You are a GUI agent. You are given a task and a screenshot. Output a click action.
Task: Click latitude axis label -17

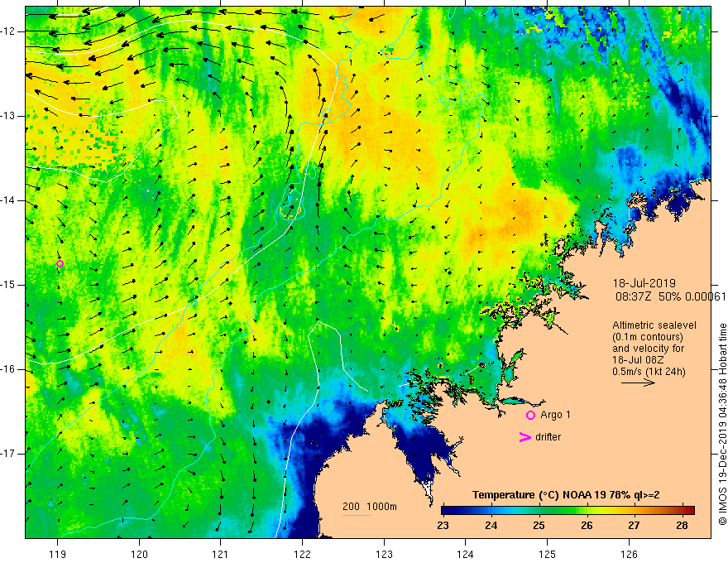9,454
